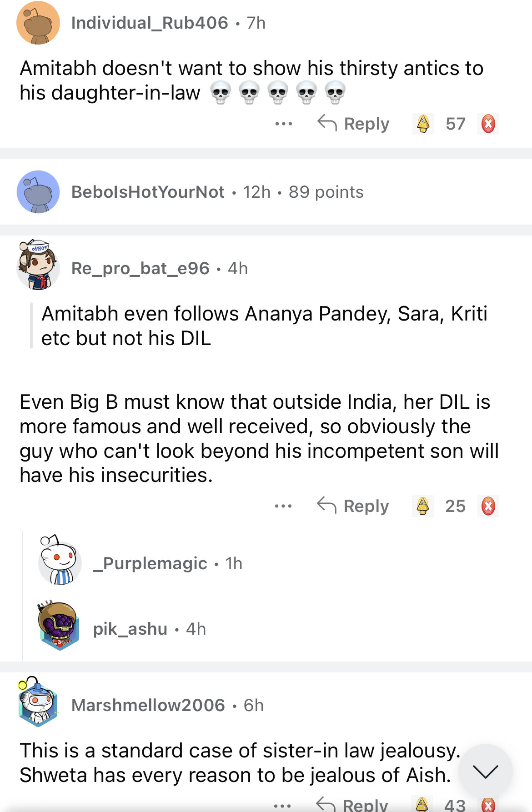
Task: Upvote Marshmellow2006's comment
Action: click(x=422, y=804)
